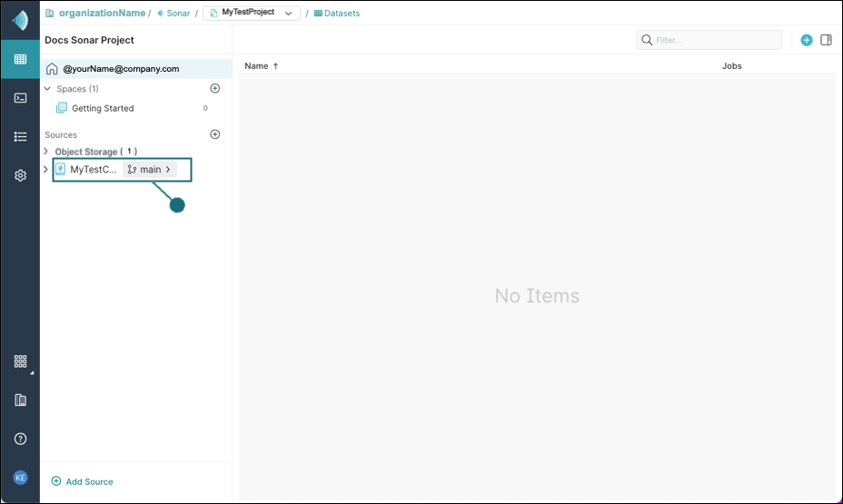Select the Getting Started space
The height and width of the screenshot is (504, 843).
click(103, 108)
